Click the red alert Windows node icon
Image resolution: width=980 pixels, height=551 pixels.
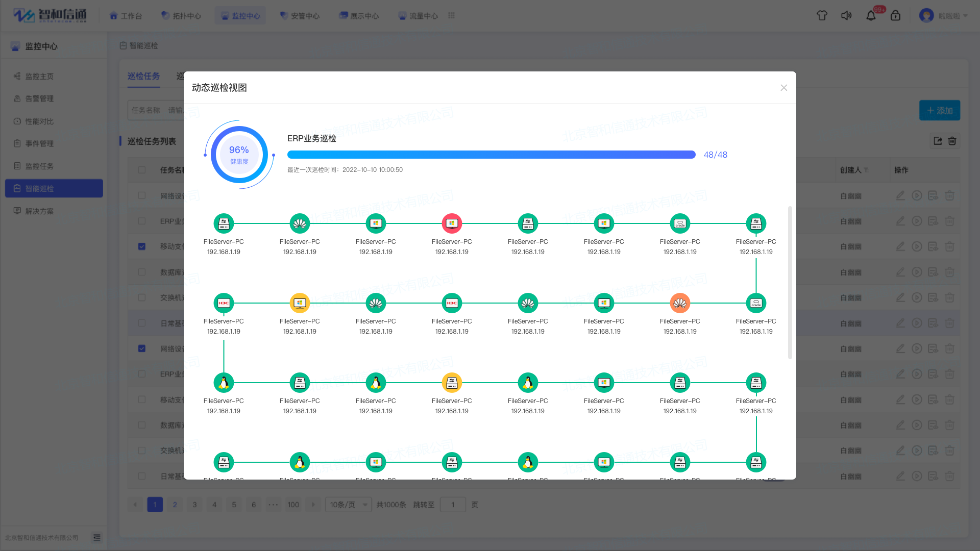tap(452, 223)
